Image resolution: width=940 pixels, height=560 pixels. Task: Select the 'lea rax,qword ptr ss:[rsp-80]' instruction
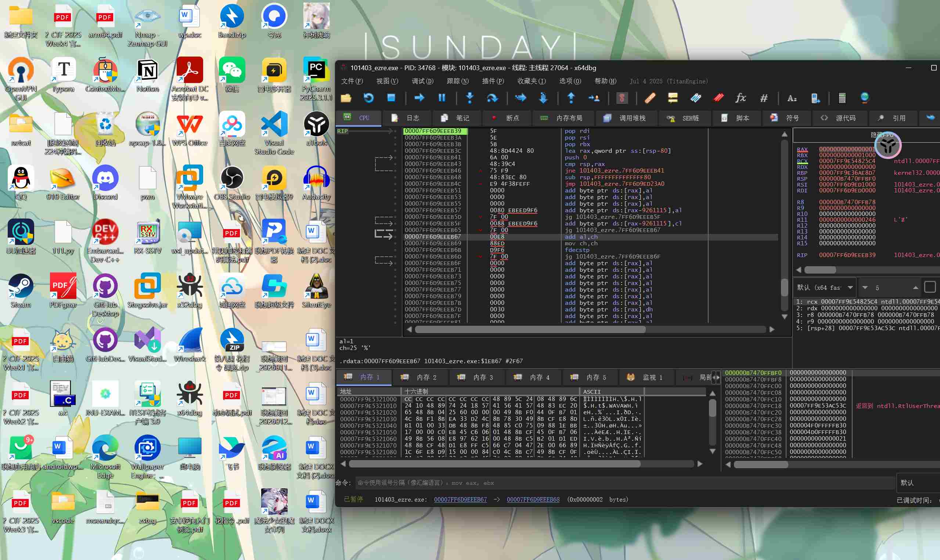(617, 151)
